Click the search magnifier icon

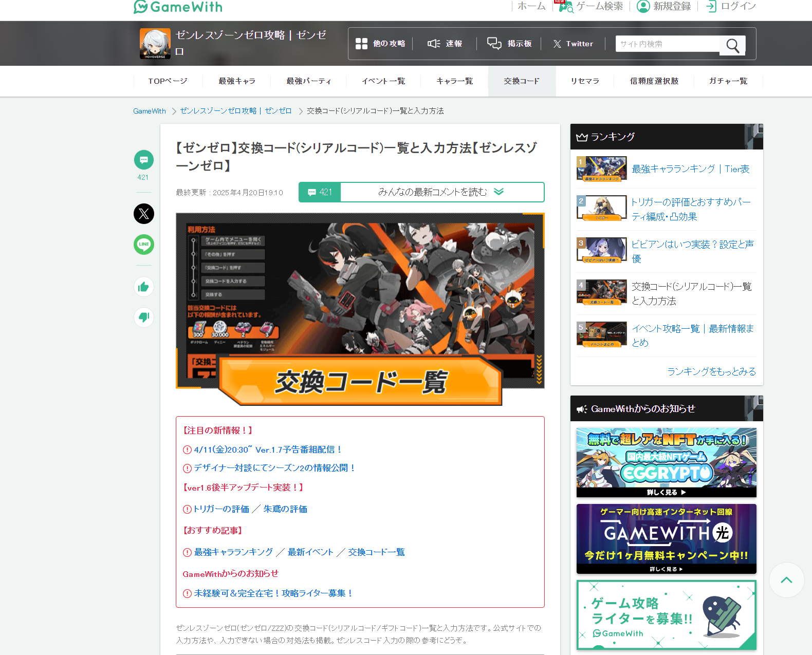click(x=732, y=46)
